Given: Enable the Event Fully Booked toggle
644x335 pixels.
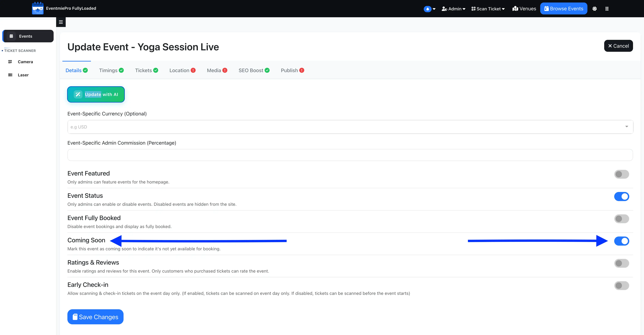Looking at the screenshot, I should coord(621,219).
